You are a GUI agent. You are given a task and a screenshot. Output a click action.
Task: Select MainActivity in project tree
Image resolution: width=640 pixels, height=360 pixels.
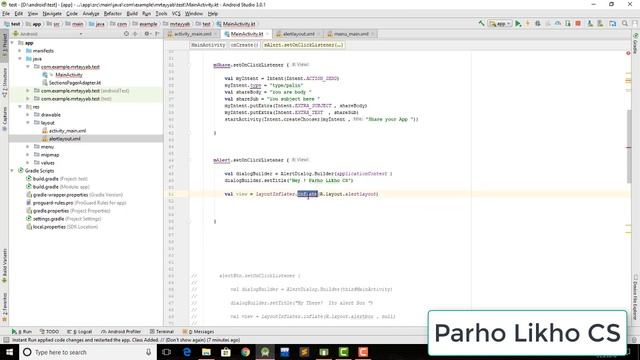69,75
